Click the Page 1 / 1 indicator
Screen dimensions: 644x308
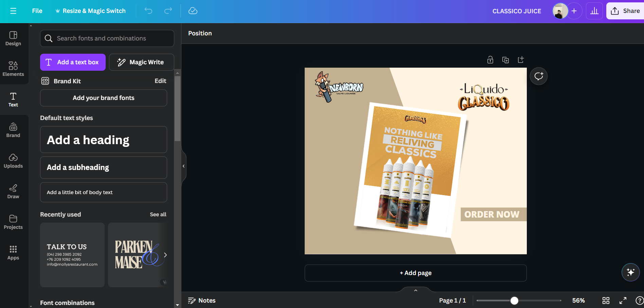coord(452,301)
